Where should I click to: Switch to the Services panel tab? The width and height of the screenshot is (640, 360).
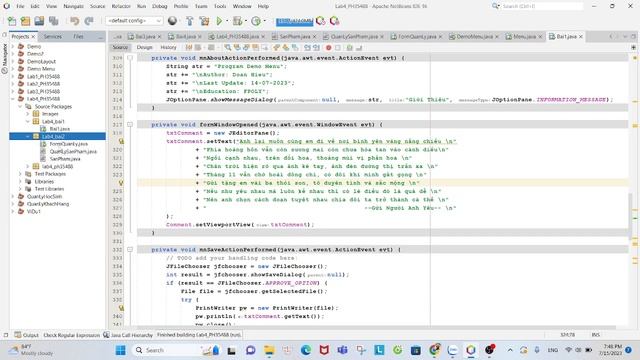pos(53,37)
